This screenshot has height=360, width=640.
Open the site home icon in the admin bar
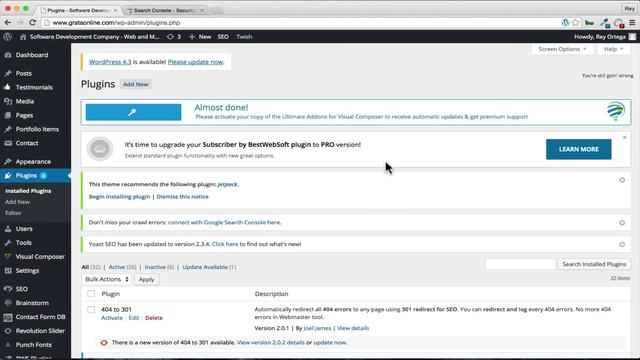pyautogui.click(x=23, y=37)
